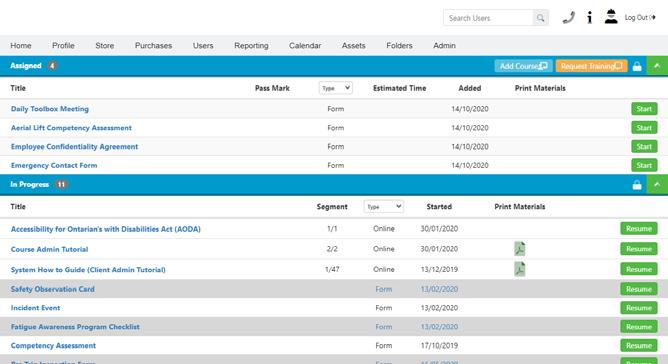Open the Admin menu
668x364 pixels.
(x=444, y=46)
